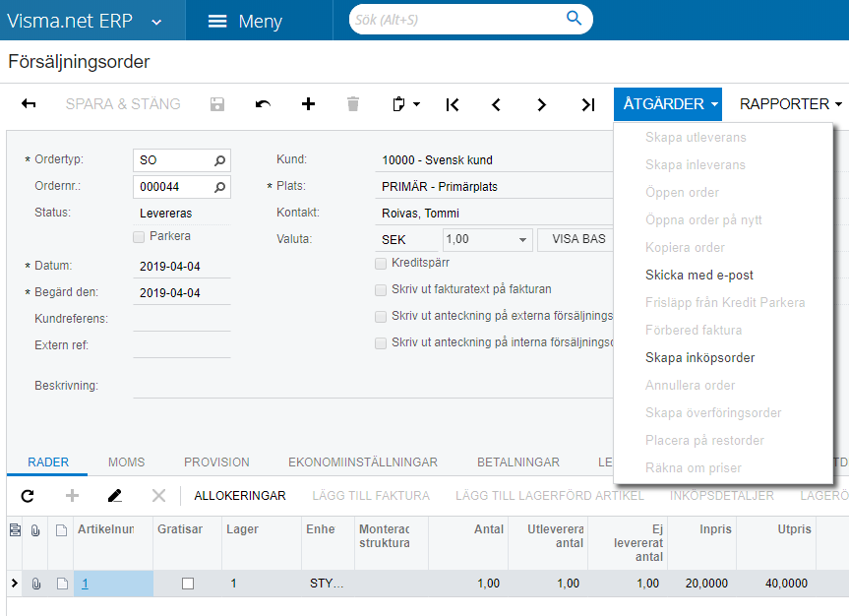Switch to the RADER tab
The height and width of the screenshot is (616, 849).
point(48,462)
